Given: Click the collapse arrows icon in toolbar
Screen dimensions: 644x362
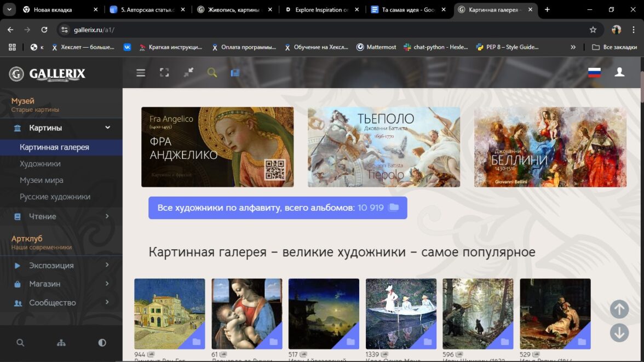Looking at the screenshot, I should (x=188, y=73).
